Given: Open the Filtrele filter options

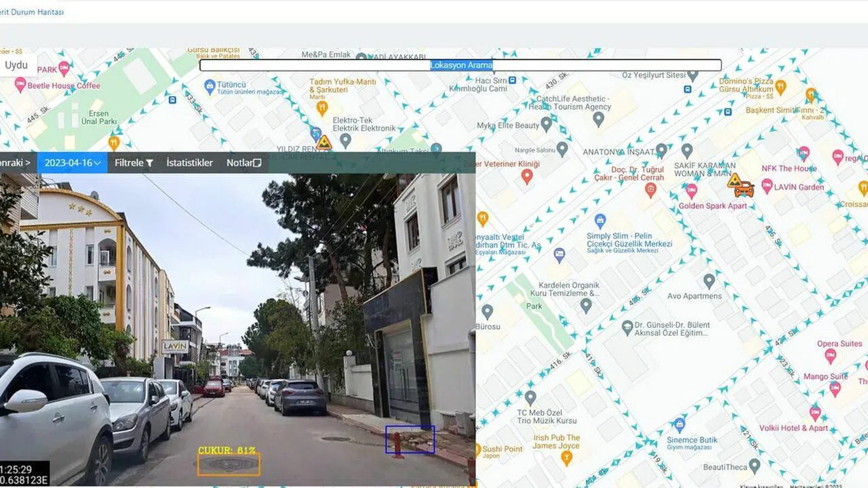Looking at the screenshot, I should click(134, 163).
